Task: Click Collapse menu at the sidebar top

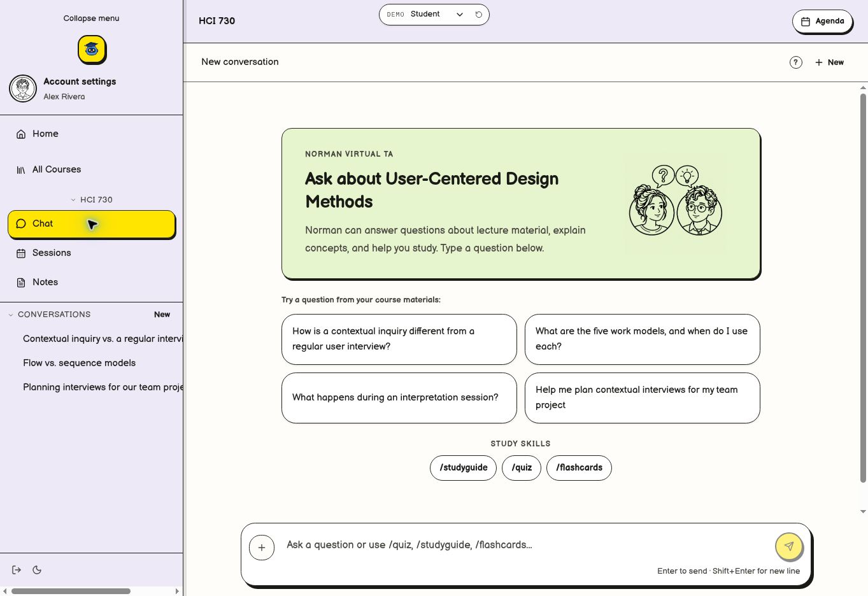Action: (91, 18)
